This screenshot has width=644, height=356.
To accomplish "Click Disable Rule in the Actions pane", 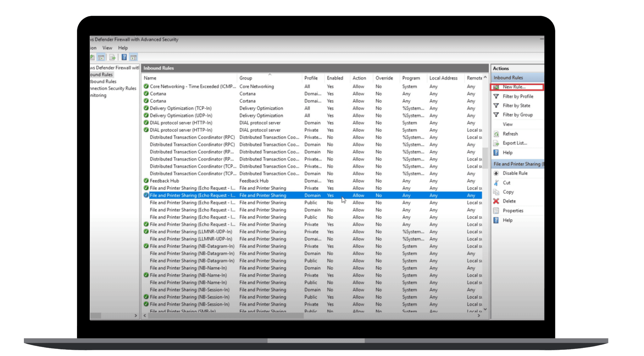I will pos(515,173).
